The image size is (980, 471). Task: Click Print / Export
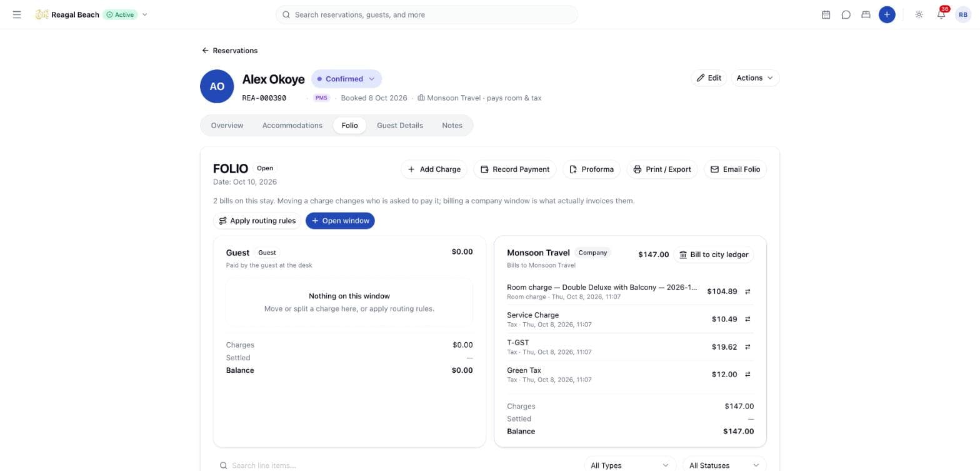click(x=662, y=170)
